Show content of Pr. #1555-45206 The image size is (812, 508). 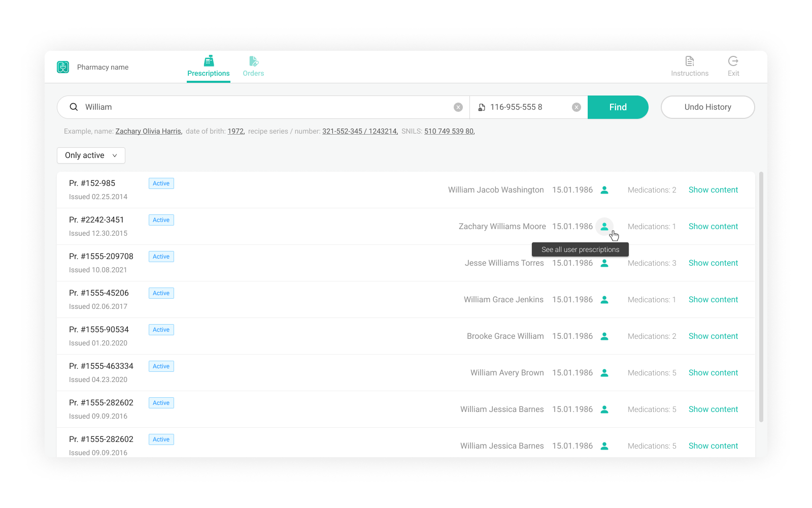coord(713,300)
